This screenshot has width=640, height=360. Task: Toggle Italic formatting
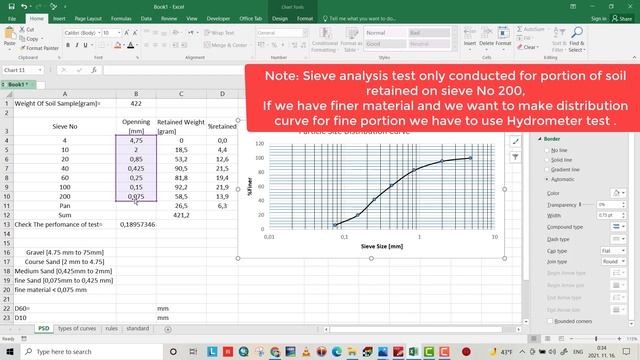[x=76, y=45]
